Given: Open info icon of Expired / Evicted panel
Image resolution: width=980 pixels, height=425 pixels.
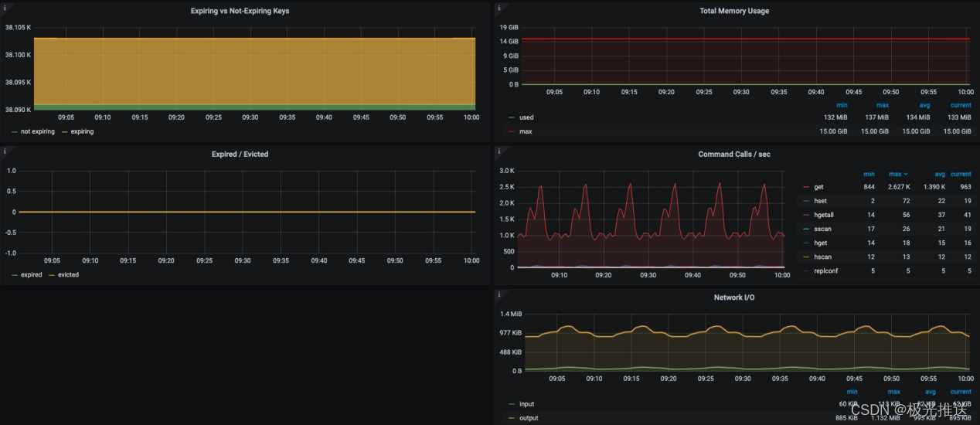Looking at the screenshot, I should (5, 151).
